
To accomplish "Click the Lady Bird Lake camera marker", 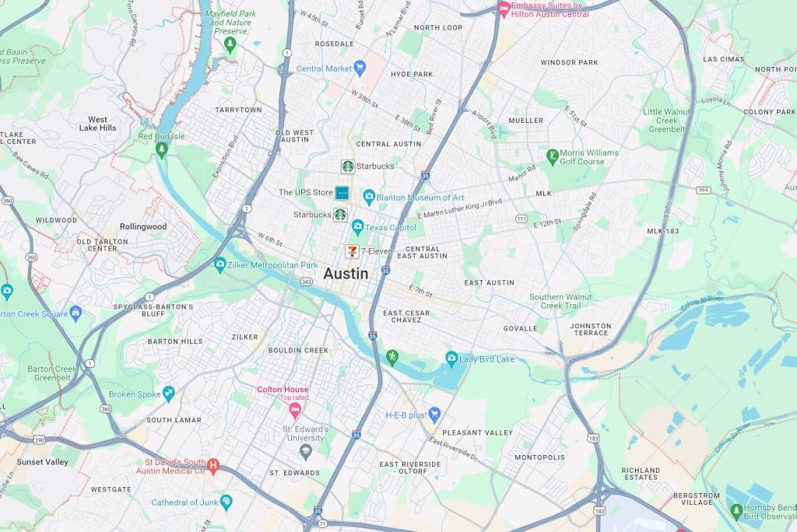I will (451, 359).
